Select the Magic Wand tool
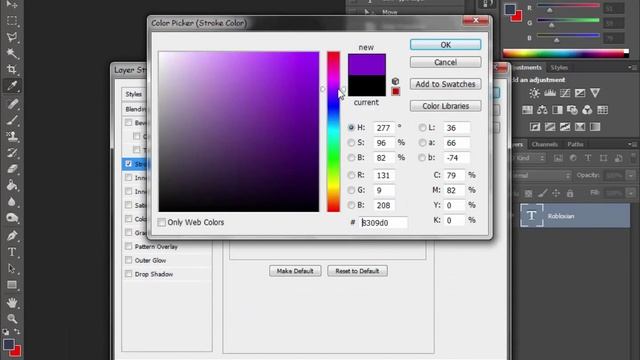Screen dimensions: 640x360 pos(12,53)
